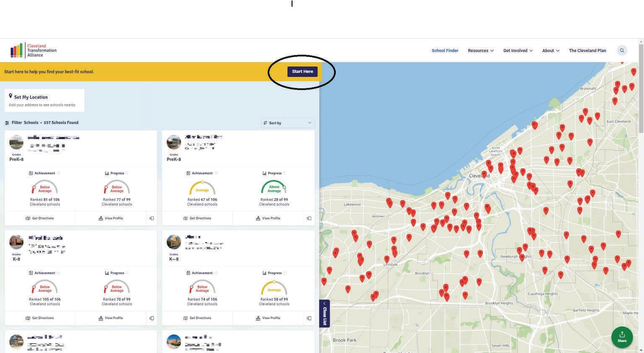This screenshot has width=644, height=353.
Task: Click the "Lakewood" label on the map
Action: click(352, 204)
